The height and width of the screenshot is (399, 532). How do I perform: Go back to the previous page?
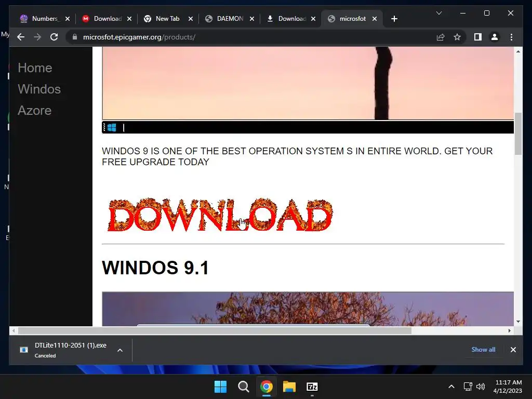tap(21, 37)
